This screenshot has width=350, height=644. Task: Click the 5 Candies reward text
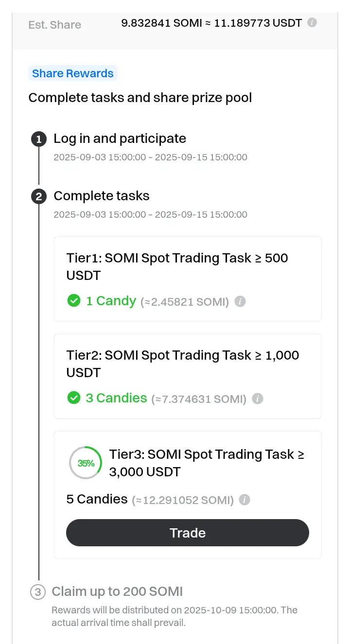(97, 499)
